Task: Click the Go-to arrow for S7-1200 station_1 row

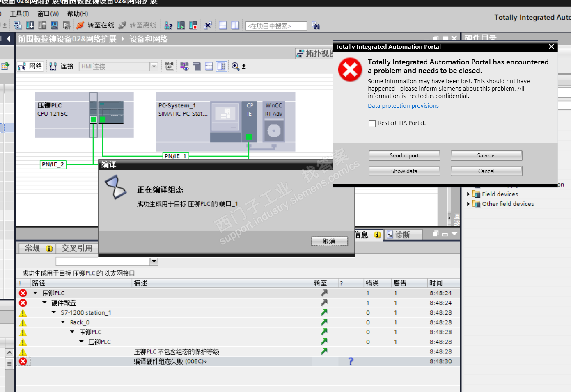Action: 324,312
